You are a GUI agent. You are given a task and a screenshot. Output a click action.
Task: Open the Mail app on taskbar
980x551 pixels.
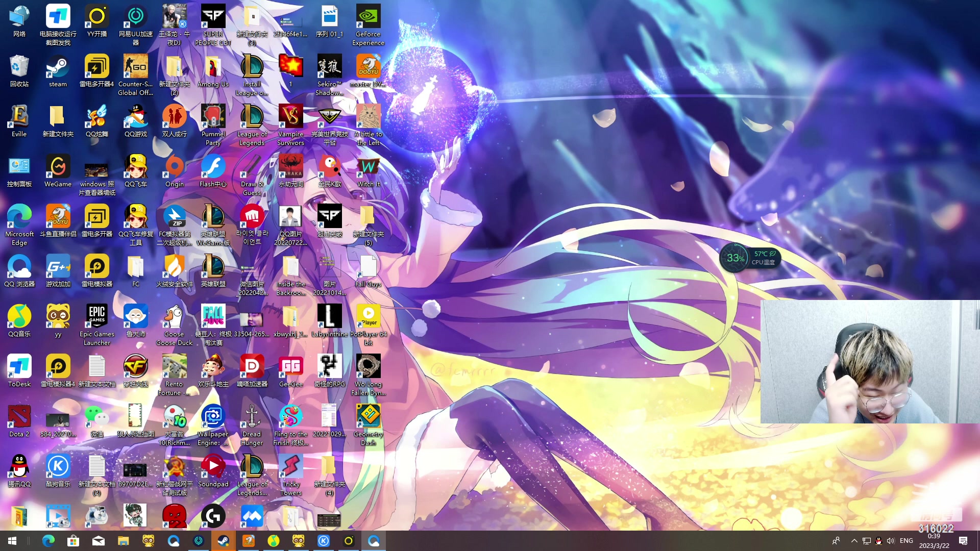pyautogui.click(x=98, y=541)
